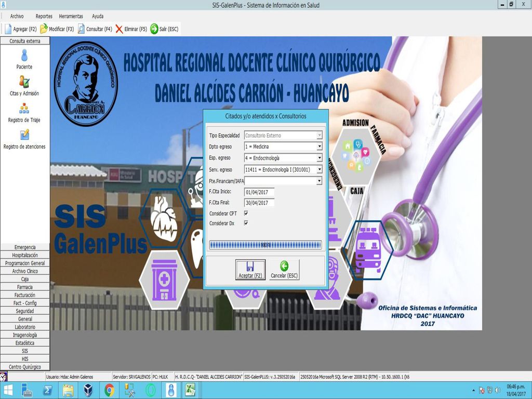Toggle the Considerar Dx checkbox

pyautogui.click(x=246, y=223)
